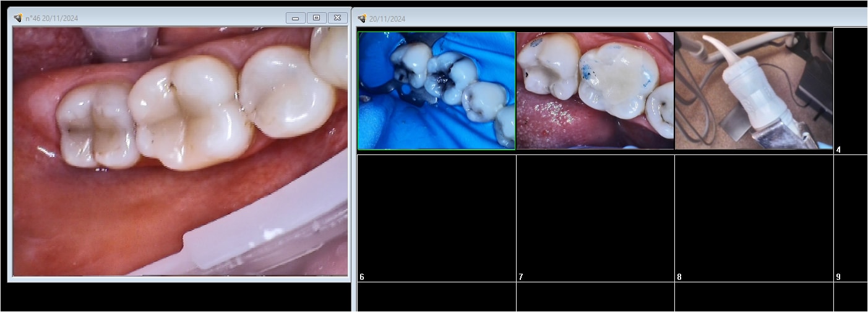Select the empty slot directly below slot 6
Image resolution: width=868 pixels, height=312 pixels.
coord(436,297)
